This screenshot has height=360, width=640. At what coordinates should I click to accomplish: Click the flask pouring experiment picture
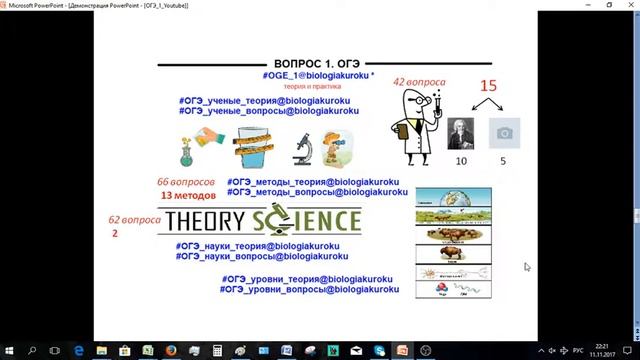202,147
